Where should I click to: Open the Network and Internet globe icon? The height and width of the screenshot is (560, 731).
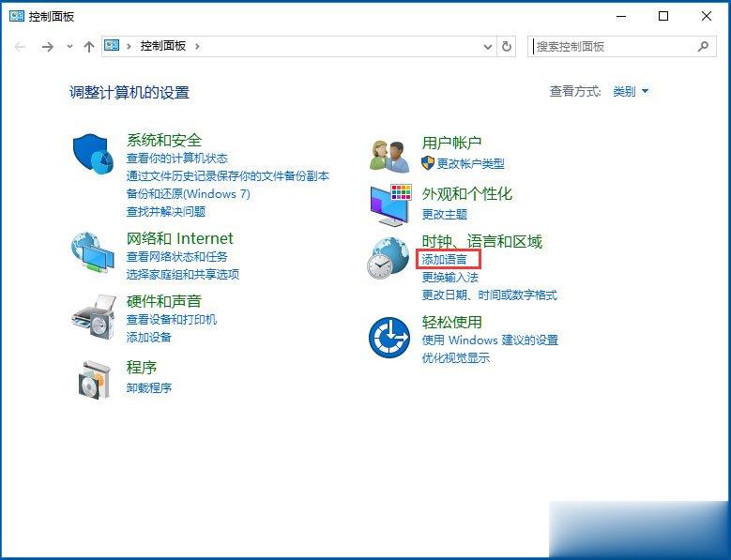pos(93,252)
